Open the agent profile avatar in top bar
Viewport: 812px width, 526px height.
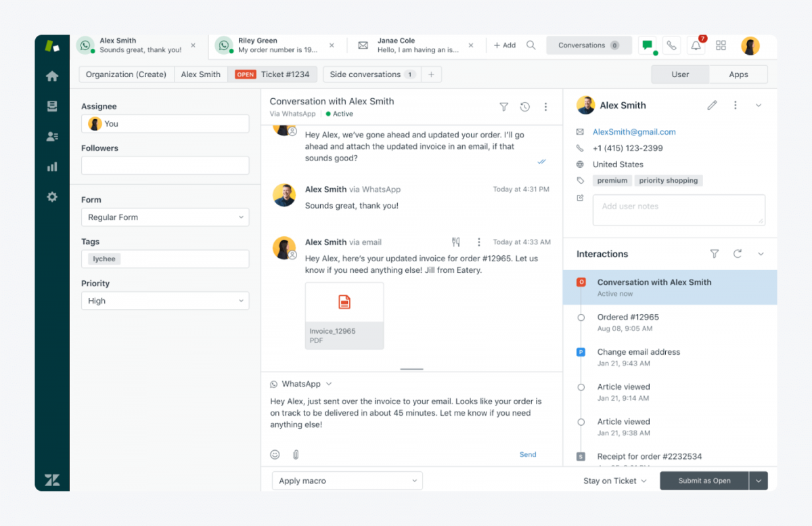pyautogui.click(x=750, y=45)
